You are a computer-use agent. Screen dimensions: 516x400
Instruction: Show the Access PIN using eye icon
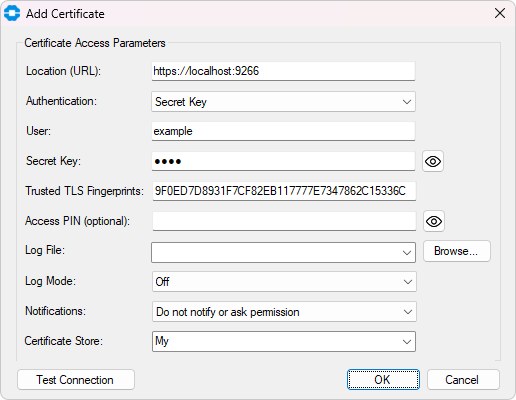434,221
